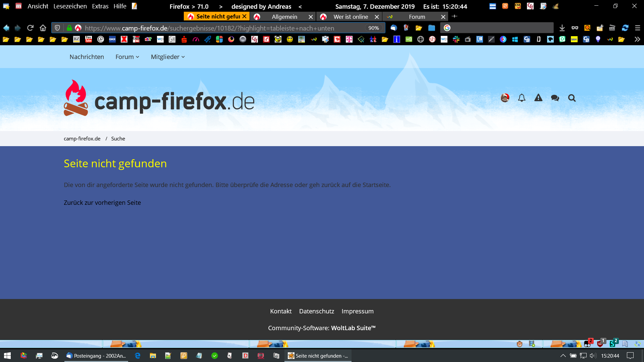Open the Lesezeichen menu
Viewport: 644px width, 362px height.
70,6
